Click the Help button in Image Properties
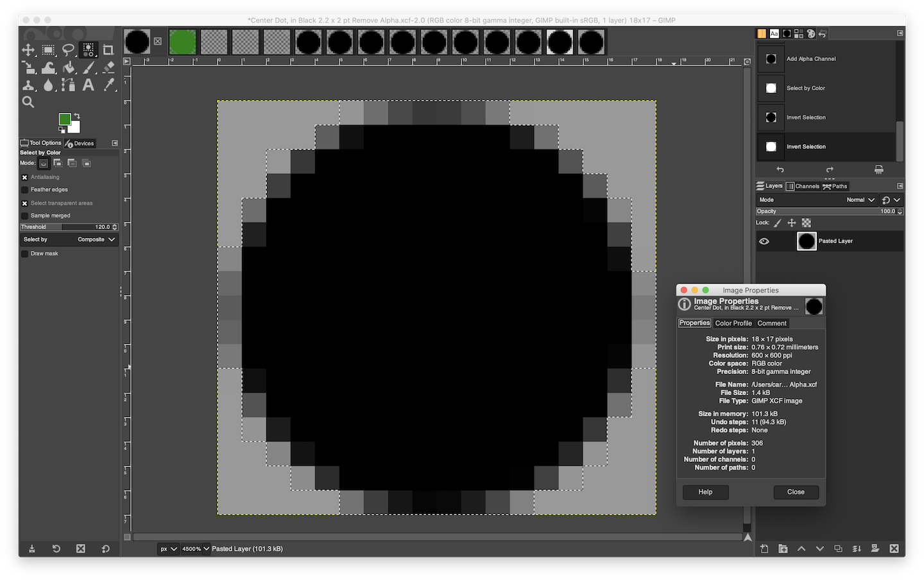Image resolution: width=924 pixels, height=580 pixels. tap(705, 492)
